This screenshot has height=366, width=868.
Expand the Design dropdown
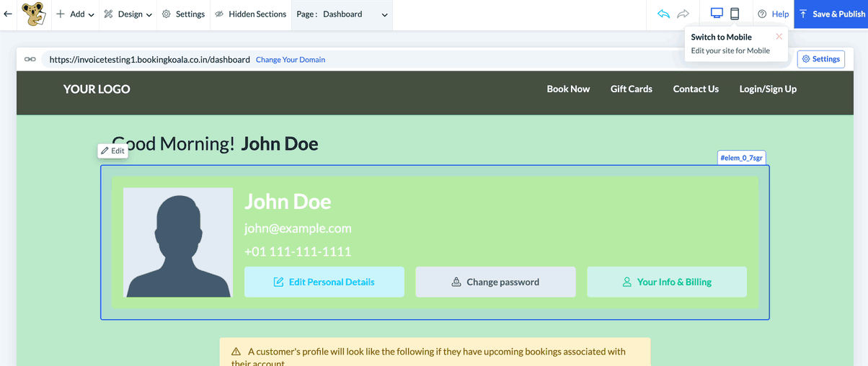[x=128, y=14]
